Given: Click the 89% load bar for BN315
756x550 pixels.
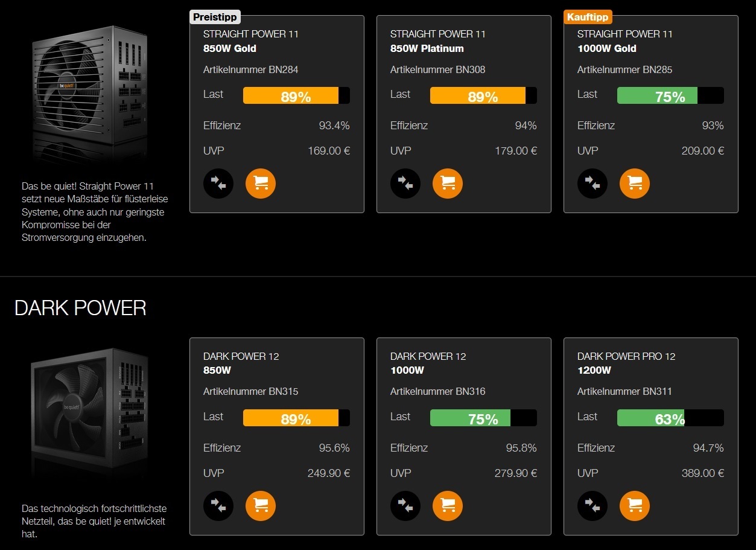Looking at the screenshot, I should coord(296,418).
